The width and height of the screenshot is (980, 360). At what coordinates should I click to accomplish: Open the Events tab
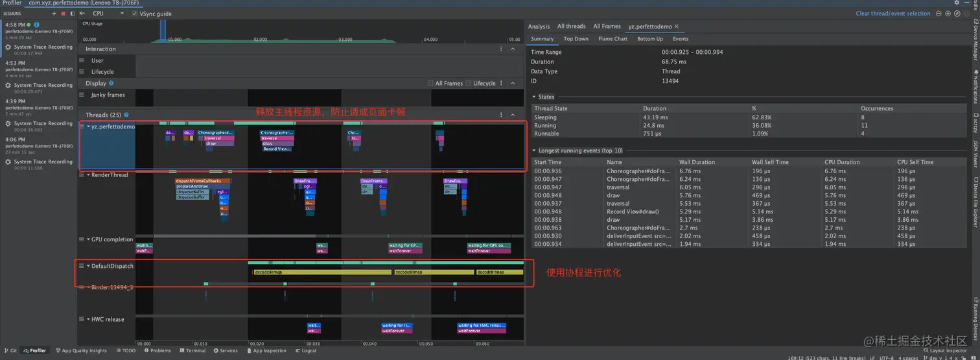[x=681, y=39]
